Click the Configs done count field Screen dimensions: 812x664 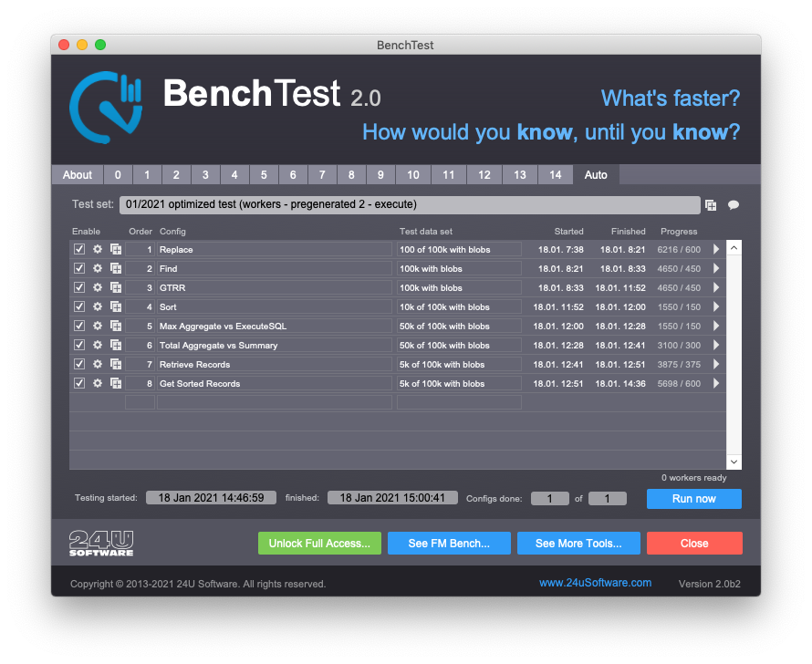pos(550,499)
